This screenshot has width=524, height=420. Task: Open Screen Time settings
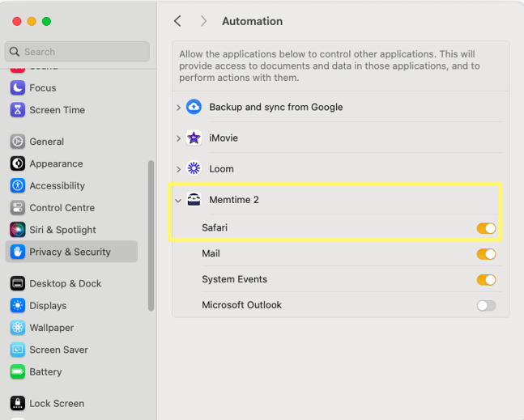coord(71,110)
